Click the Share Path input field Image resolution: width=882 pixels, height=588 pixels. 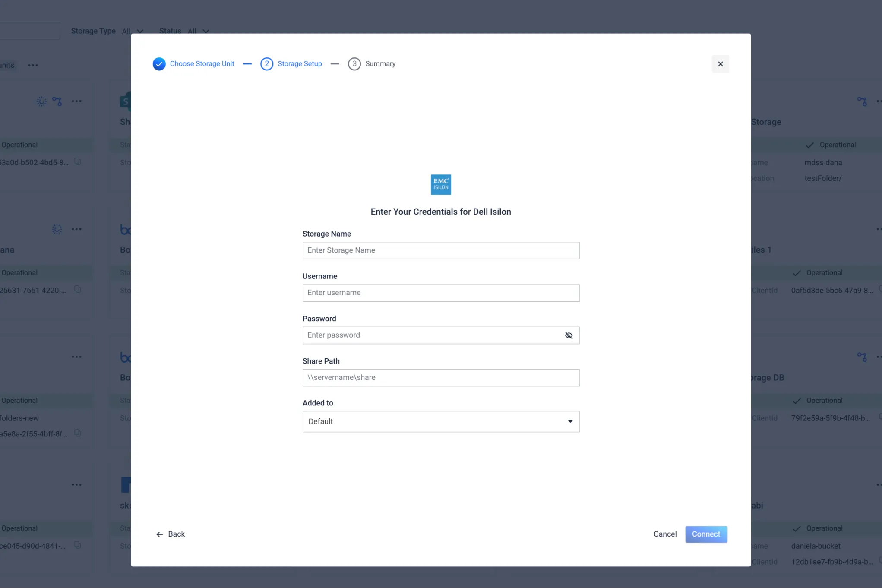pyautogui.click(x=440, y=378)
